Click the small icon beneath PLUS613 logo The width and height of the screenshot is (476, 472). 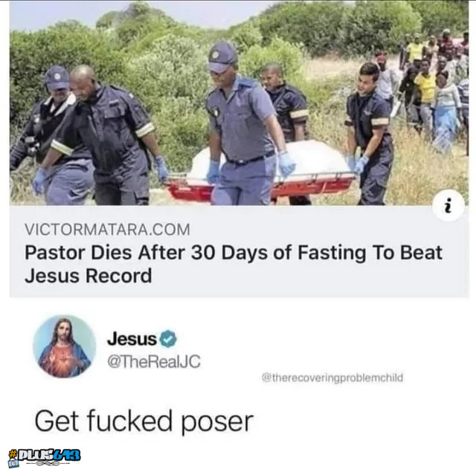13,464
